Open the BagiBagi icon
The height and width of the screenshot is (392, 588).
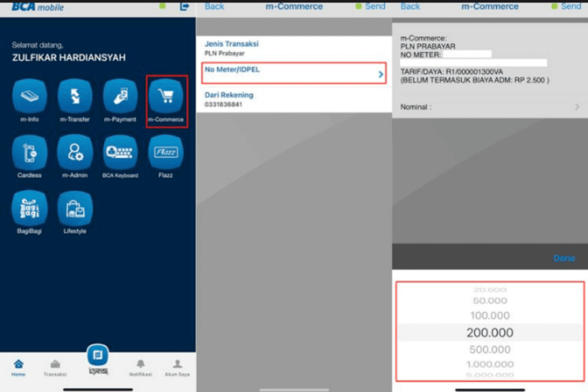click(x=29, y=208)
